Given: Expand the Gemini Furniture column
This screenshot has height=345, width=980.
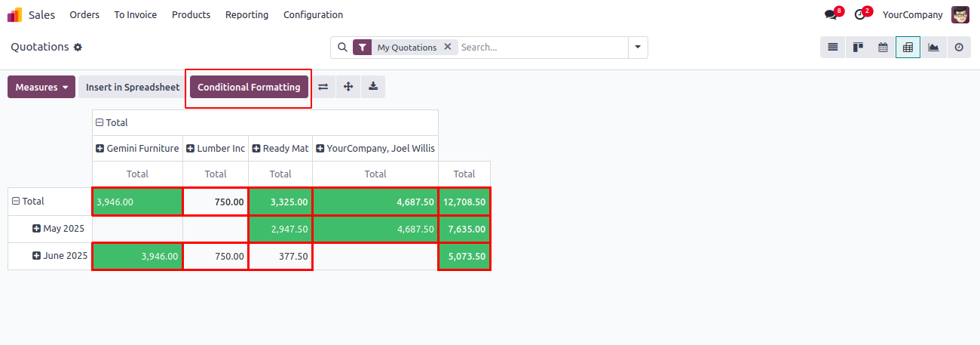Looking at the screenshot, I should click(x=100, y=149).
